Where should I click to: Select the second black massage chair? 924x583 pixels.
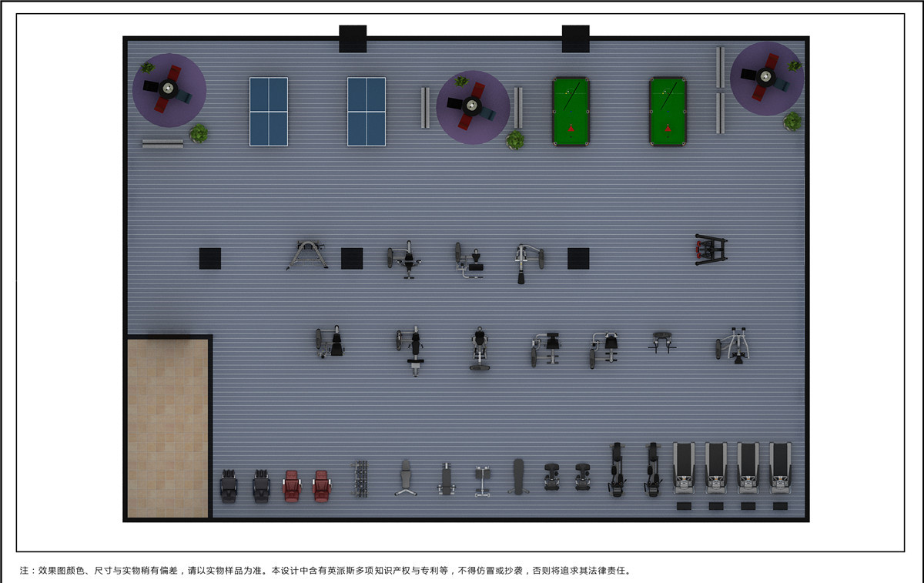(262, 487)
